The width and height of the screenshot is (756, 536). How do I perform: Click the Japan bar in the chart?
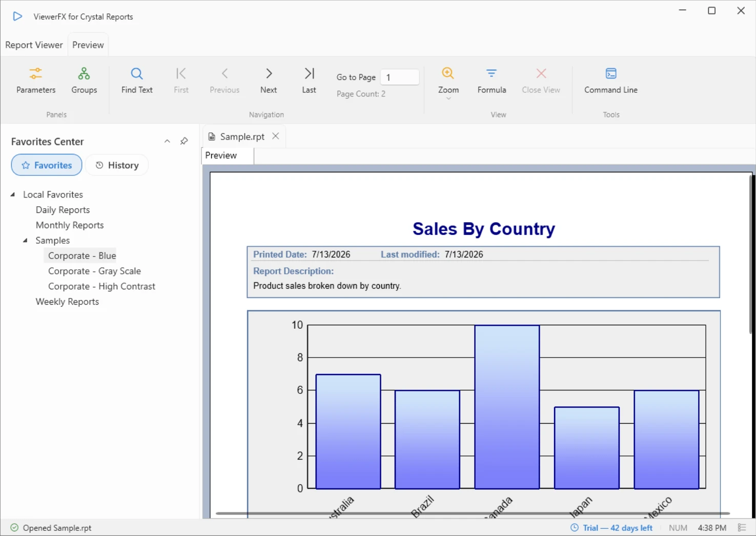(x=587, y=448)
